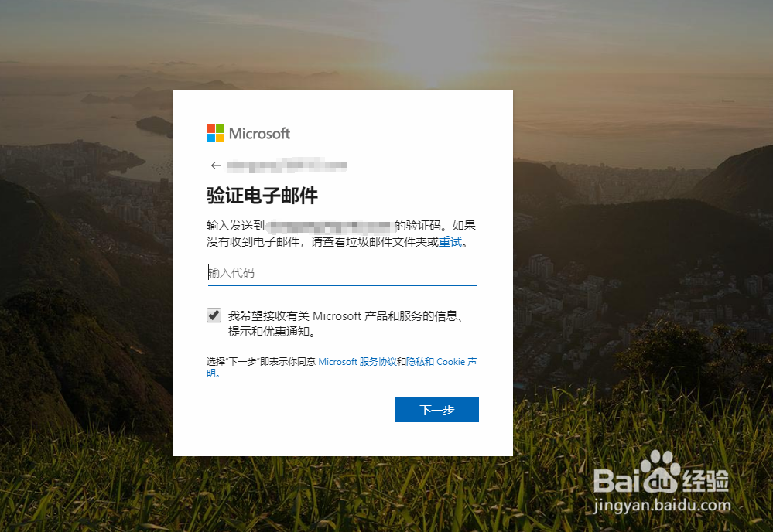The height and width of the screenshot is (532, 773).
Task: Focus the 输入代码 code input field
Action: 343,273
